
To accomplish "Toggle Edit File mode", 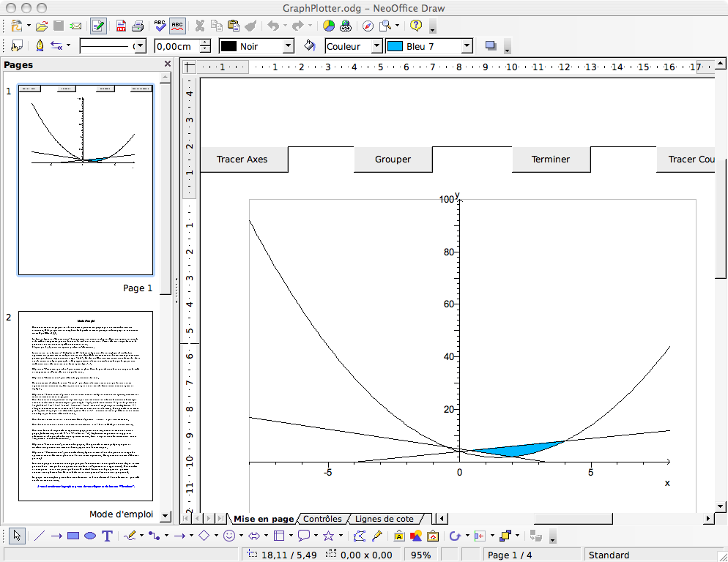I will point(97,26).
